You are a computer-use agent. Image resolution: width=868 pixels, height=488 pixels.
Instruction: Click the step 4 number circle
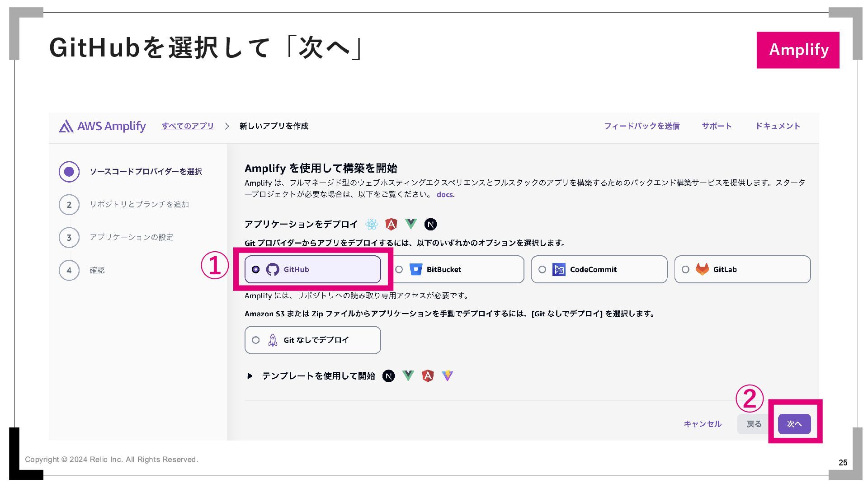(x=69, y=271)
